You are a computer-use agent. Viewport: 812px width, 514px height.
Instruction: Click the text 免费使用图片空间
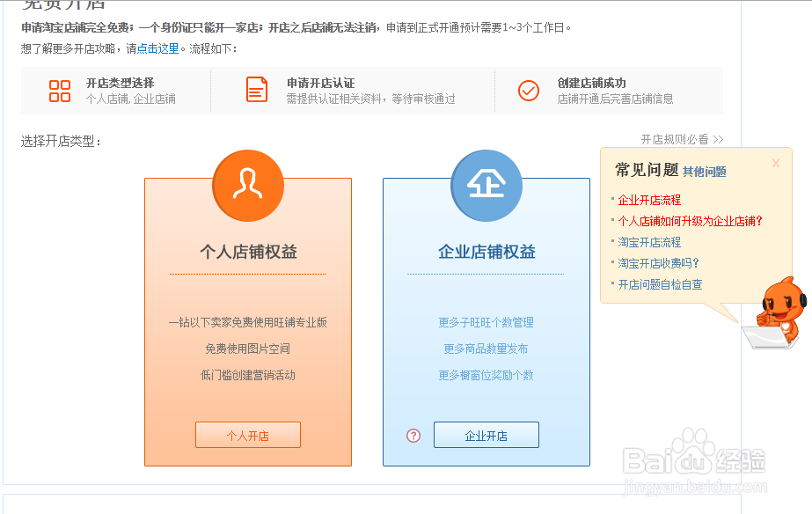coord(248,349)
